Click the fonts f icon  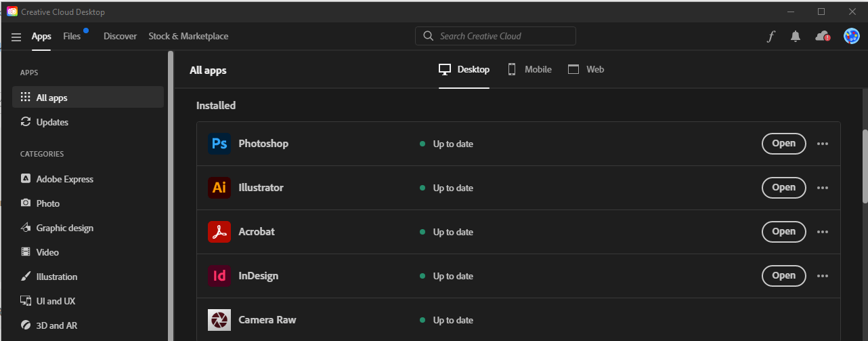point(771,37)
